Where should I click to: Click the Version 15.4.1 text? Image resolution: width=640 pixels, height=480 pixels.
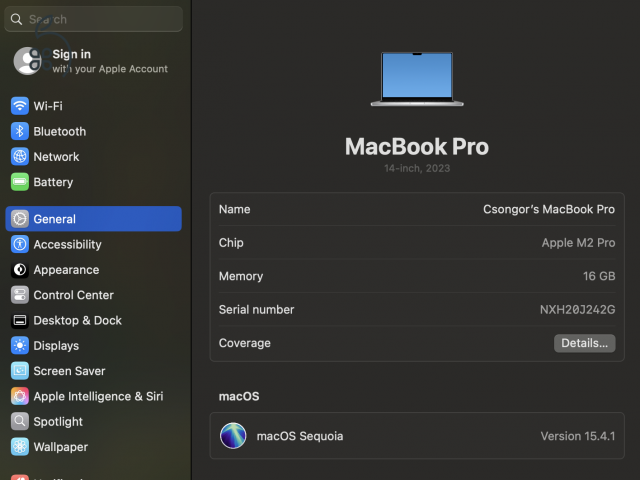pyautogui.click(x=578, y=436)
